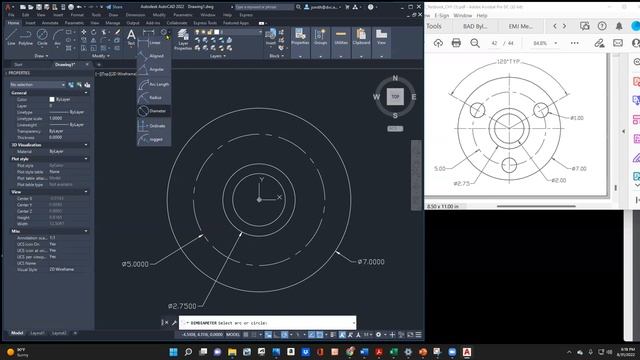Open Acrobat zoom percentage dropdown
This screenshot has width=640, height=360.
[x=556, y=43]
